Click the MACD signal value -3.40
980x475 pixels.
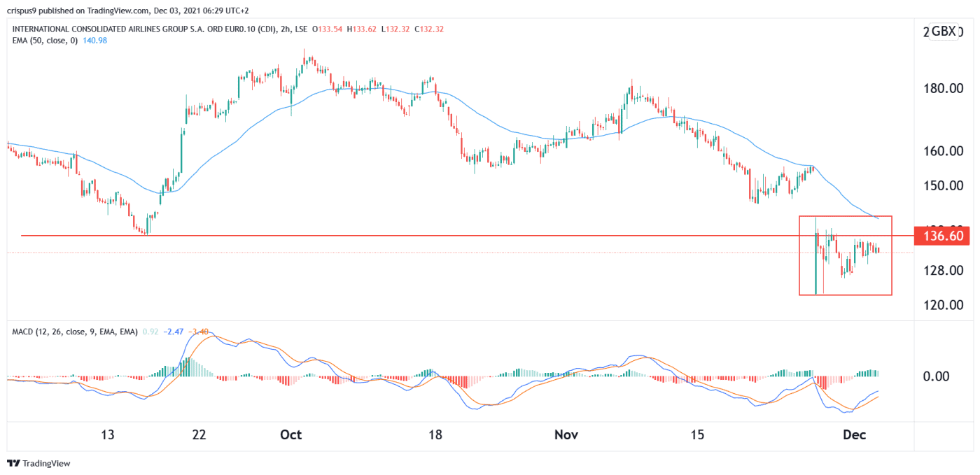click(x=199, y=332)
